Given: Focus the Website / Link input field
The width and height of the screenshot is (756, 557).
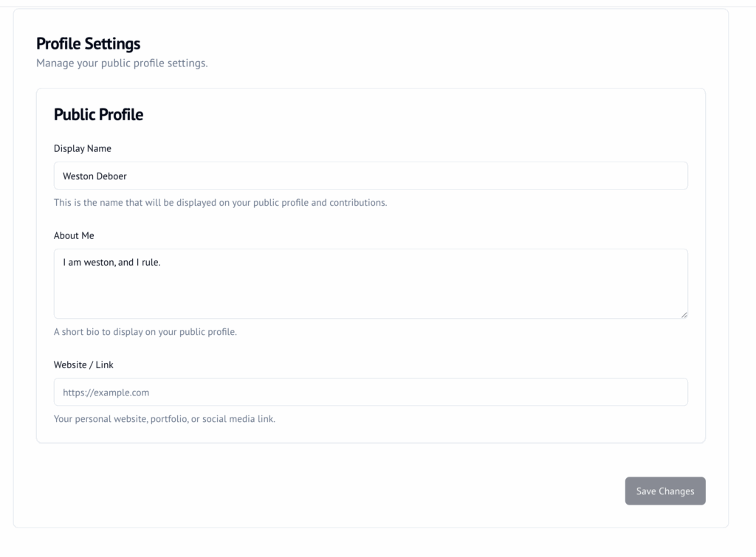Looking at the screenshot, I should (x=371, y=392).
